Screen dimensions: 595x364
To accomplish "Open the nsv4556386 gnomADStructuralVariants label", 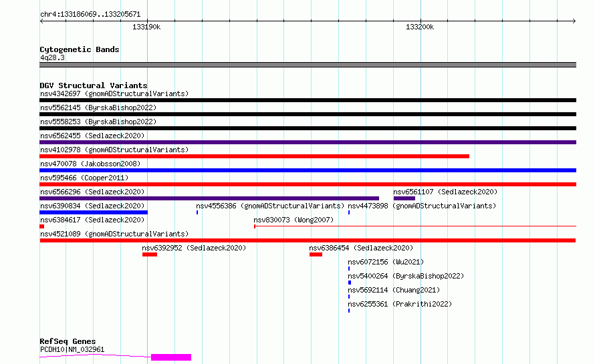I will (x=270, y=206).
